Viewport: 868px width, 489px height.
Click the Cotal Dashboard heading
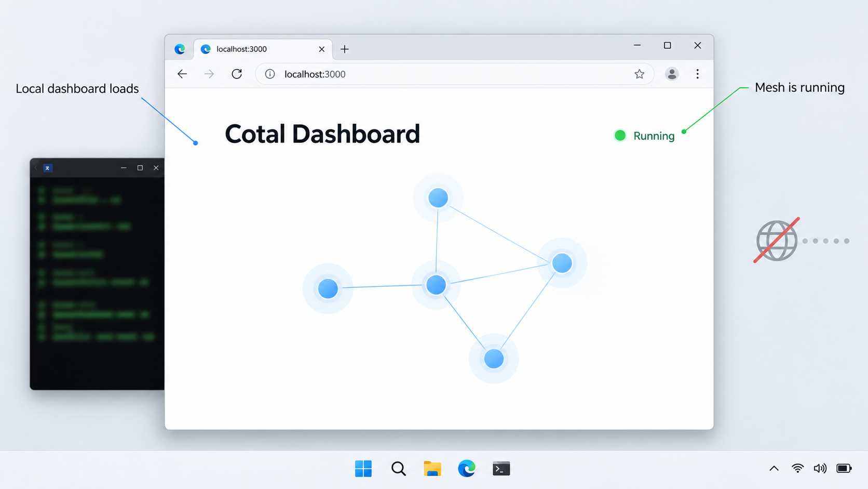click(x=322, y=134)
